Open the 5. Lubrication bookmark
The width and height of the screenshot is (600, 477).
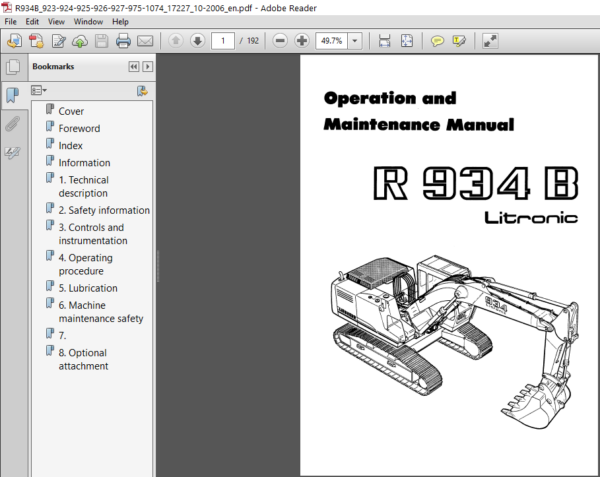(x=88, y=288)
